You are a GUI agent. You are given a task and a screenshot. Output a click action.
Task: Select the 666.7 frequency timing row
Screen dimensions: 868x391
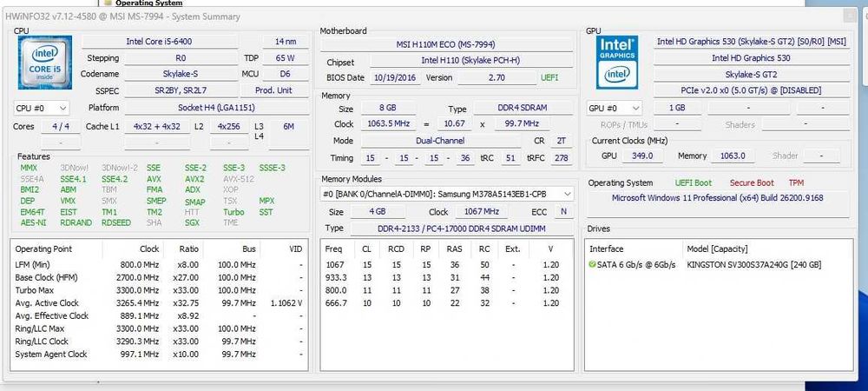pyautogui.click(x=446, y=303)
